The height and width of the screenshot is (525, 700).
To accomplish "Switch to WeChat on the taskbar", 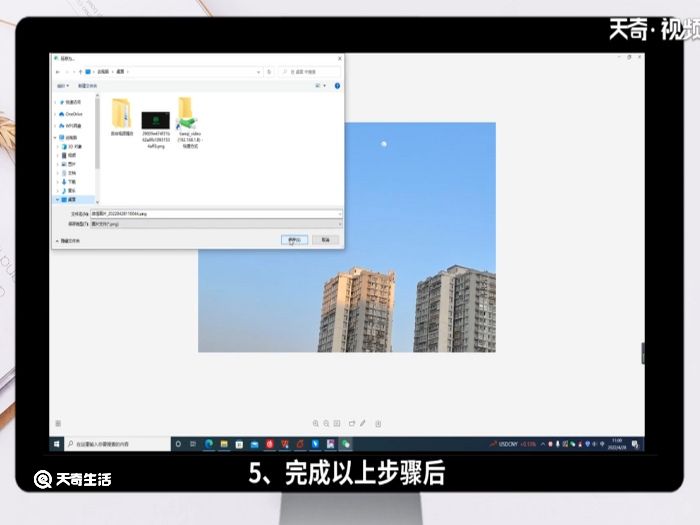I will click(346, 444).
